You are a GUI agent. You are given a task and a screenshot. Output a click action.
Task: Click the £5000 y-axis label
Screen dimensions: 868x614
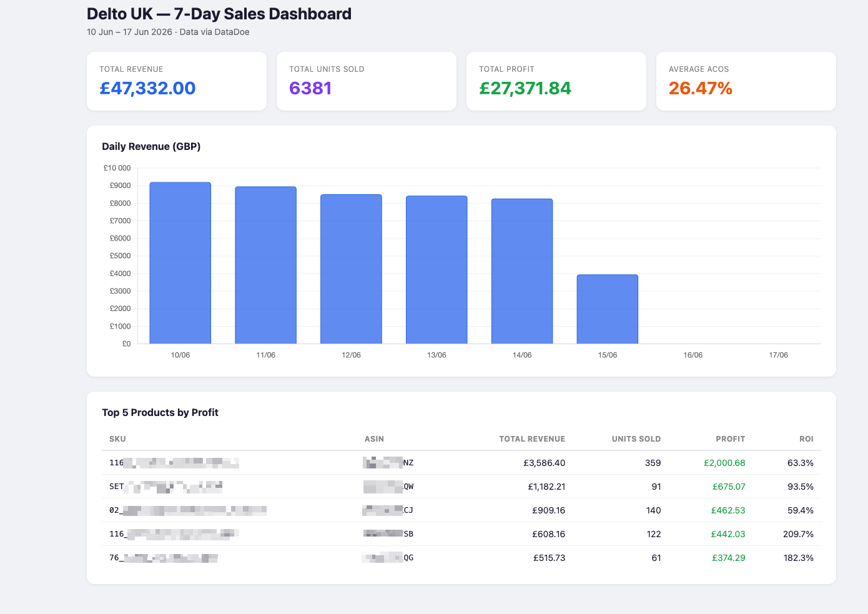[x=121, y=255]
